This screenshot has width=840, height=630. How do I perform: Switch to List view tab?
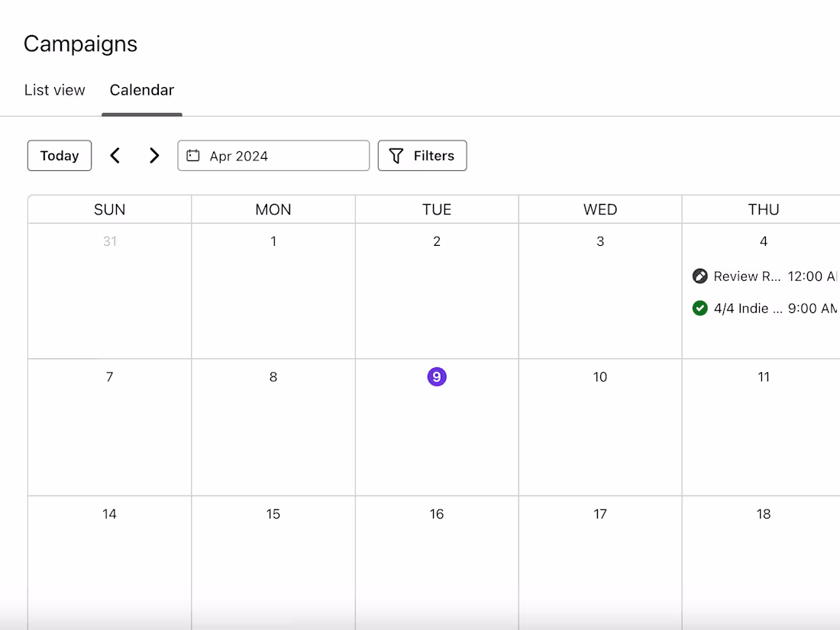coord(55,90)
